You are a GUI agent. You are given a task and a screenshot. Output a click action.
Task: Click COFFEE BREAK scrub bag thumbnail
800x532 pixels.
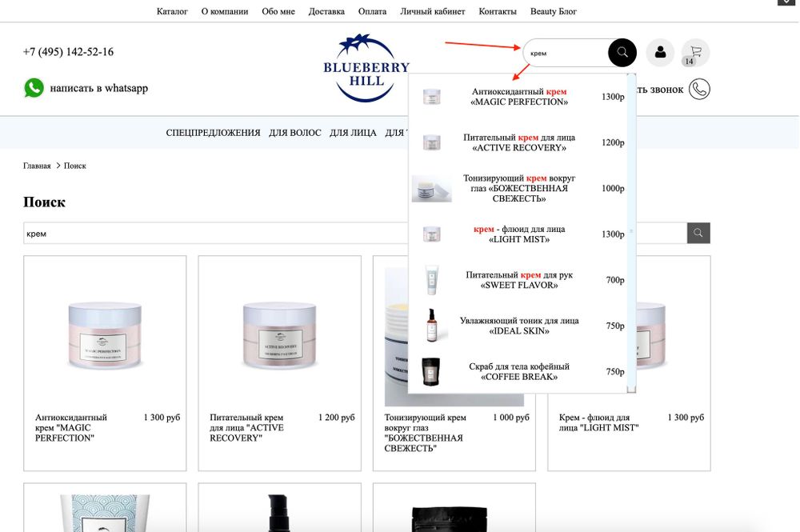(431, 371)
